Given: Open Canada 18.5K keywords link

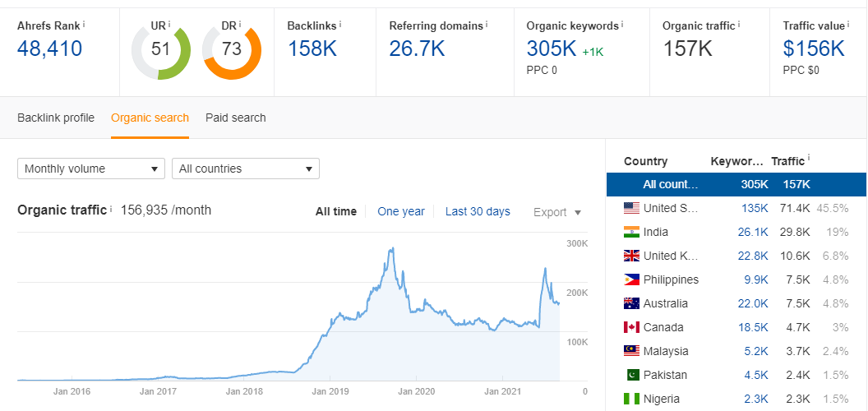Looking at the screenshot, I should [x=753, y=327].
